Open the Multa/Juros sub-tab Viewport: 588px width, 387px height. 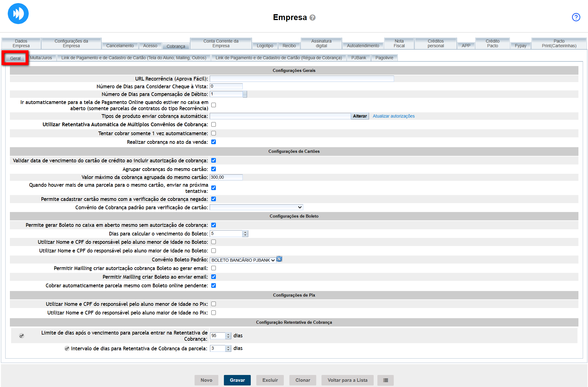click(41, 58)
